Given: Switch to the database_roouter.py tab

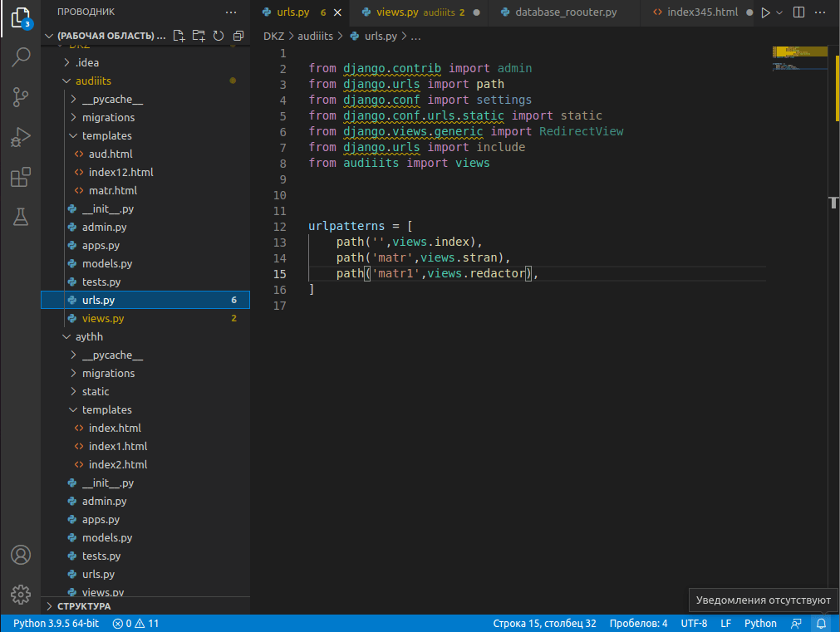Looking at the screenshot, I should click(565, 12).
